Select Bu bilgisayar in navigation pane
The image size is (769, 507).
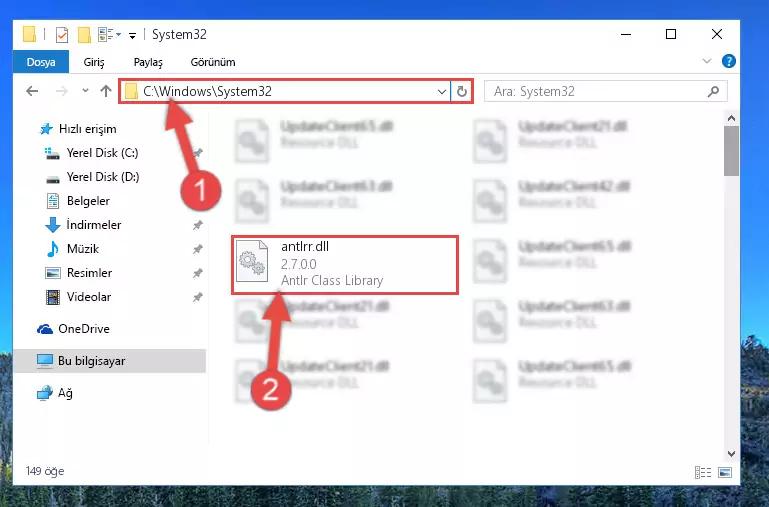[x=109, y=361]
